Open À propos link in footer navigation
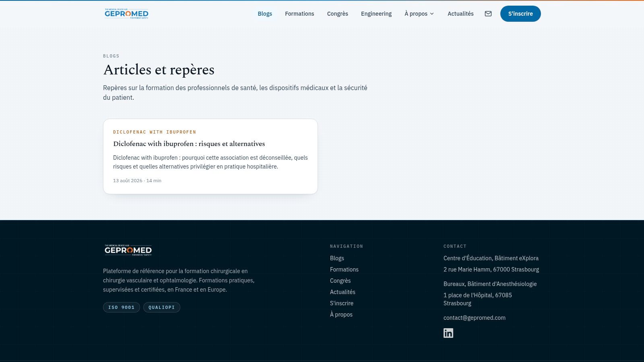The height and width of the screenshot is (362, 644). [x=341, y=315]
